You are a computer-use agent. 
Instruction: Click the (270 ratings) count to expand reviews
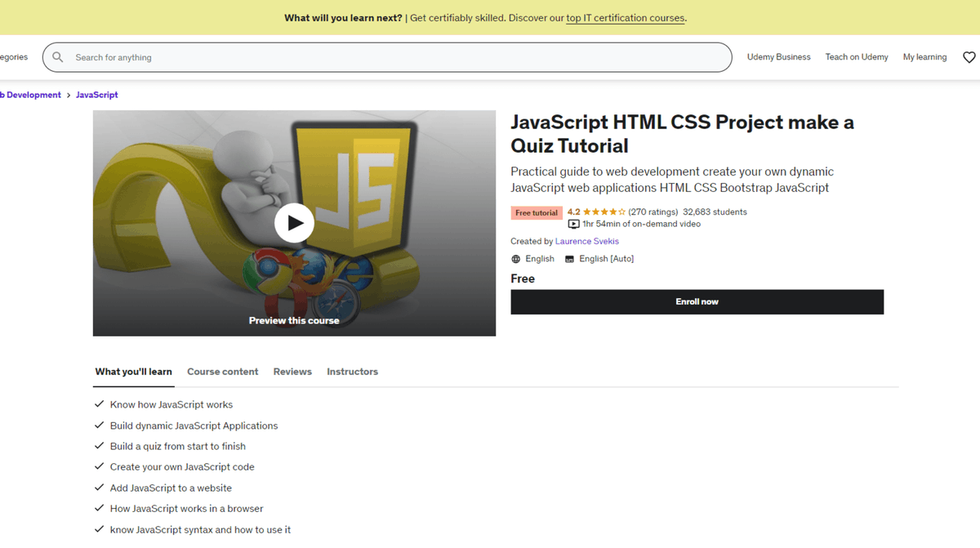tap(655, 211)
